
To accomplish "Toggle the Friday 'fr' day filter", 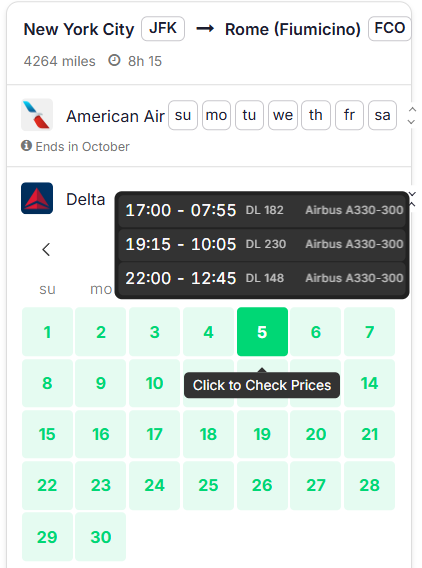I will pos(349,115).
